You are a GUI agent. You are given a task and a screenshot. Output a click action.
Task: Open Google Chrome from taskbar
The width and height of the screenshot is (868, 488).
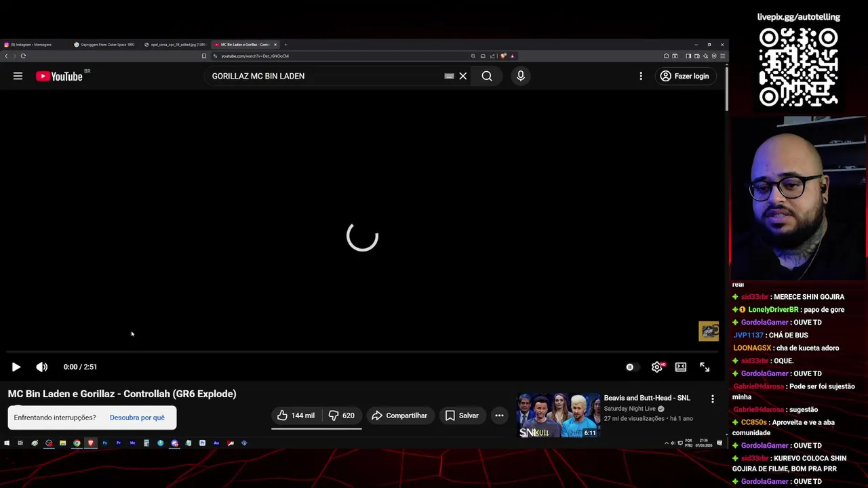coord(77,443)
